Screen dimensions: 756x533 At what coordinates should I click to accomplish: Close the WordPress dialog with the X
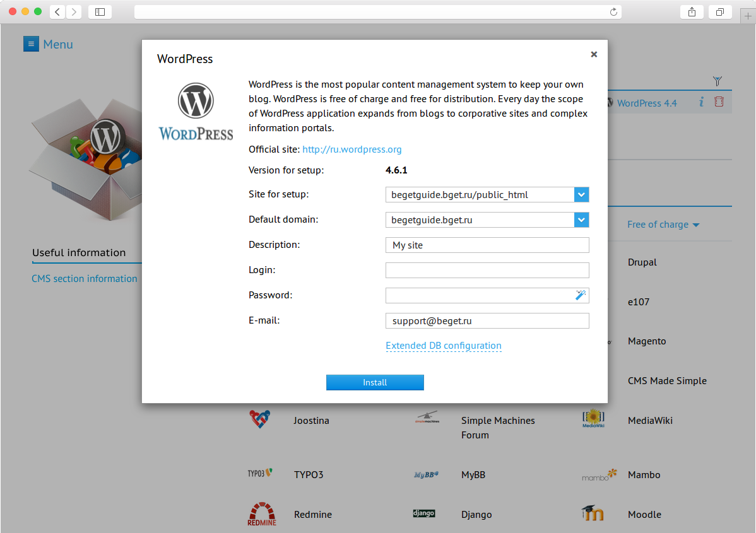click(594, 54)
